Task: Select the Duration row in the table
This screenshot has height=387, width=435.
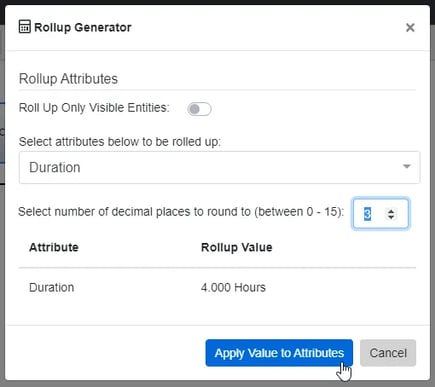Action: coord(217,287)
